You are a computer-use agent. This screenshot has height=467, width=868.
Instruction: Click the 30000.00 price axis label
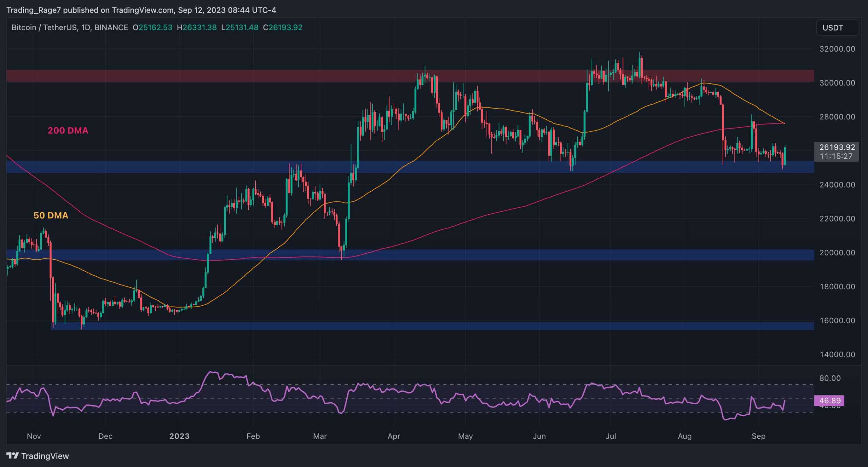click(x=837, y=83)
